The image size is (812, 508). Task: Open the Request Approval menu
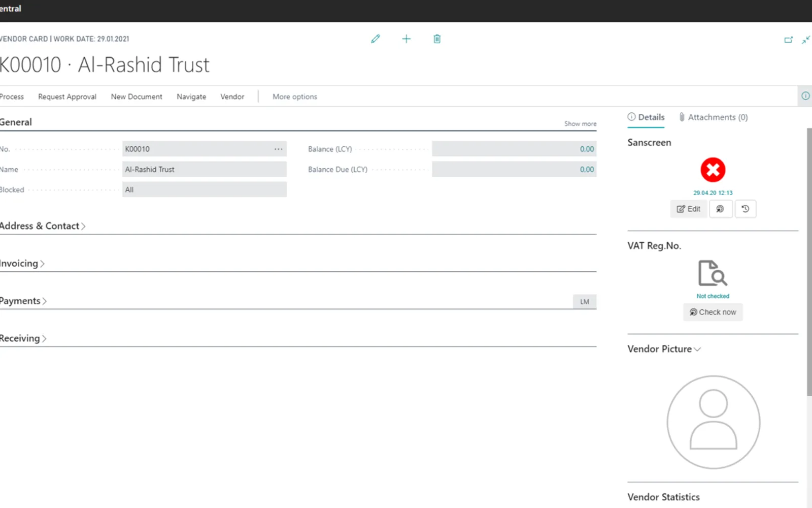point(67,97)
